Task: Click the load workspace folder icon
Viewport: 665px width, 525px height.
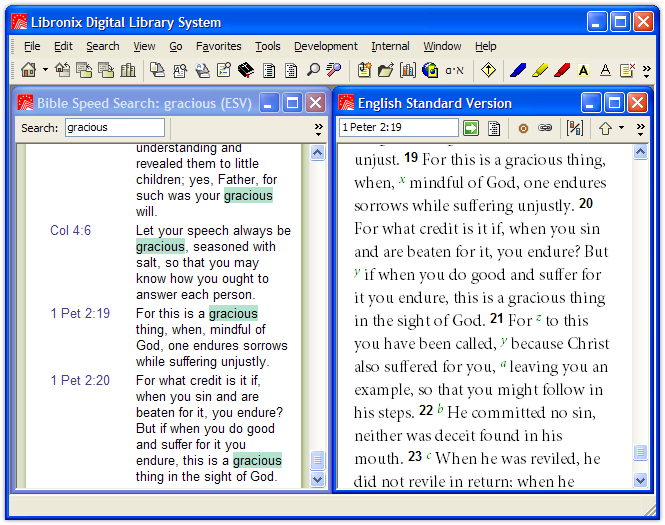Action: (x=84, y=70)
